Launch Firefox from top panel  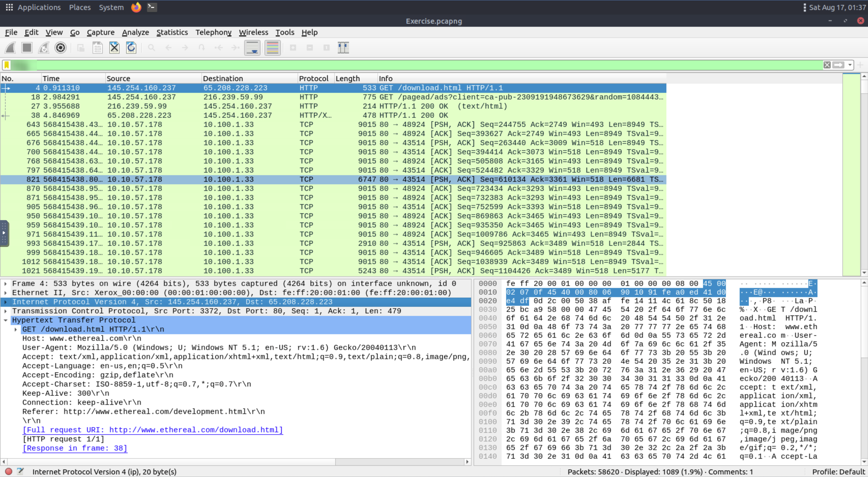coord(136,7)
